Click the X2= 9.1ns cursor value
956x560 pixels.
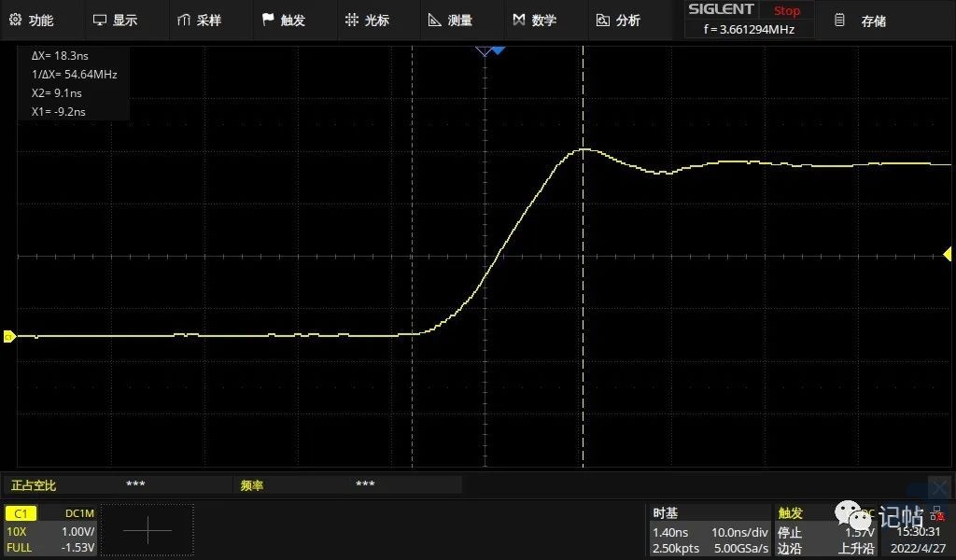coord(56,93)
